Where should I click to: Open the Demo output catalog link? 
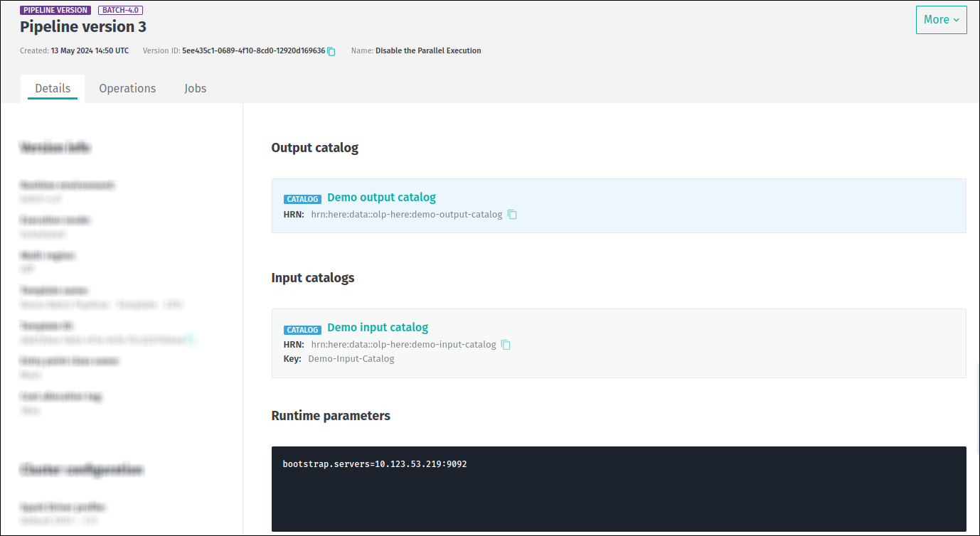381,197
